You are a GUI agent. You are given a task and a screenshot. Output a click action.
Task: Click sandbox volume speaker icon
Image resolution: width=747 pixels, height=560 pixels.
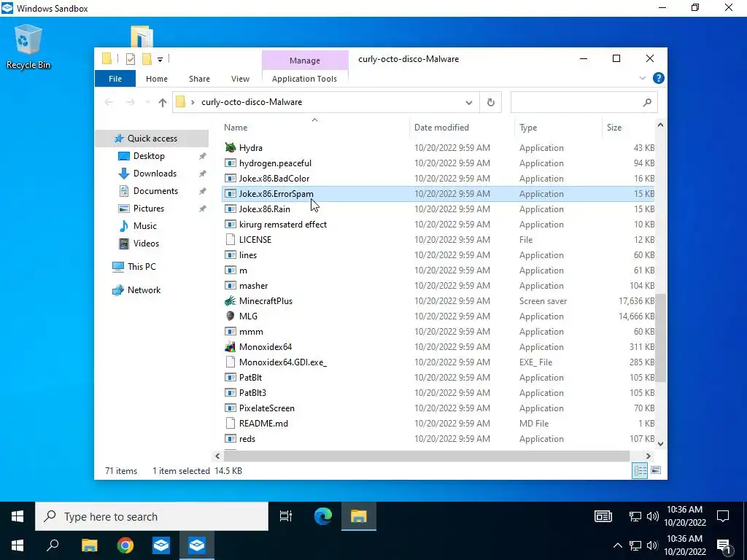(x=653, y=516)
